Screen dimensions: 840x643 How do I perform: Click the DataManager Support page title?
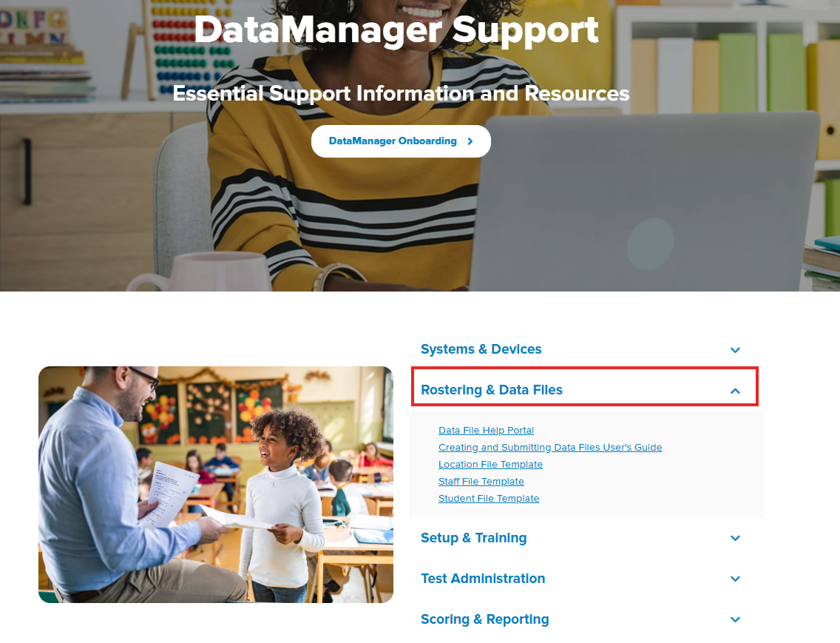[x=396, y=30]
